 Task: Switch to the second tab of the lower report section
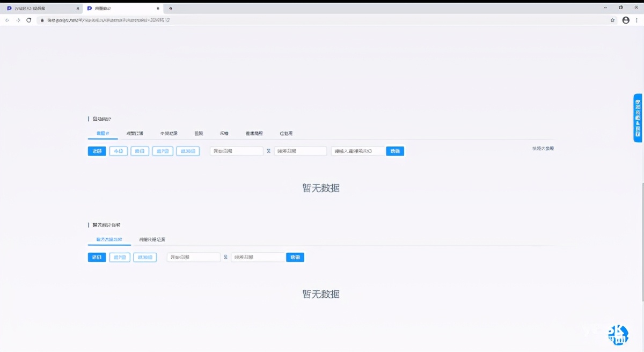[152, 239]
